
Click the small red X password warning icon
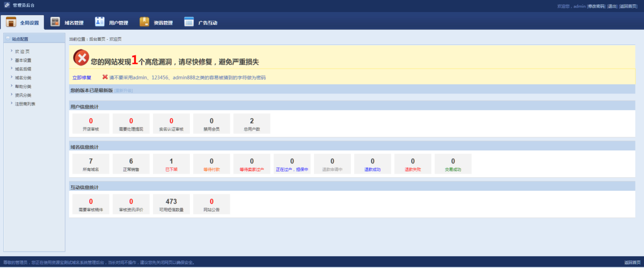pyautogui.click(x=105, y=77)
